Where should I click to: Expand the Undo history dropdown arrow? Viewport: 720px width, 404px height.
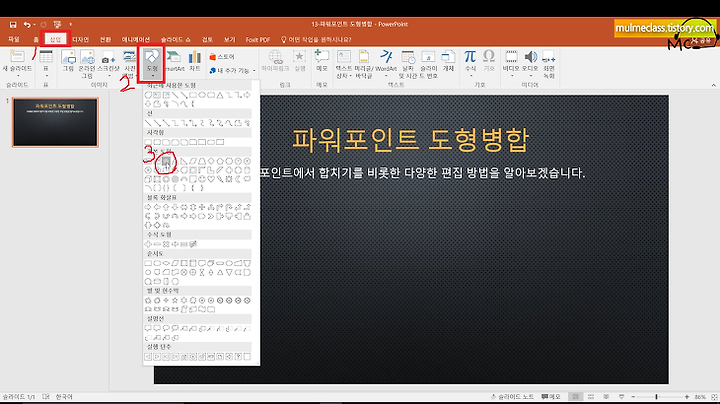(34, 24)
